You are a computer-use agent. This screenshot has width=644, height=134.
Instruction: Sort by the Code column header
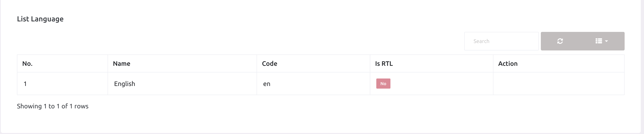click(270, 64)
